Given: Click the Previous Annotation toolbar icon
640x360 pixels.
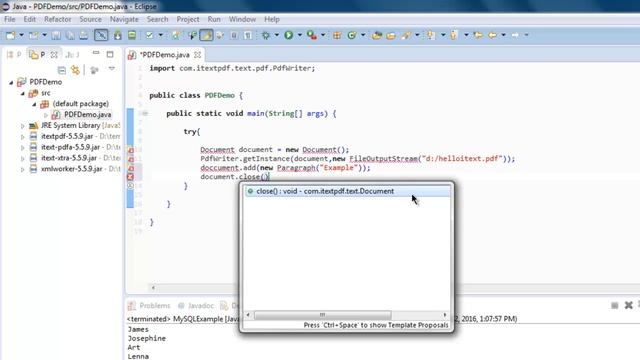Looking at the screenshot, I should [454, 36].
